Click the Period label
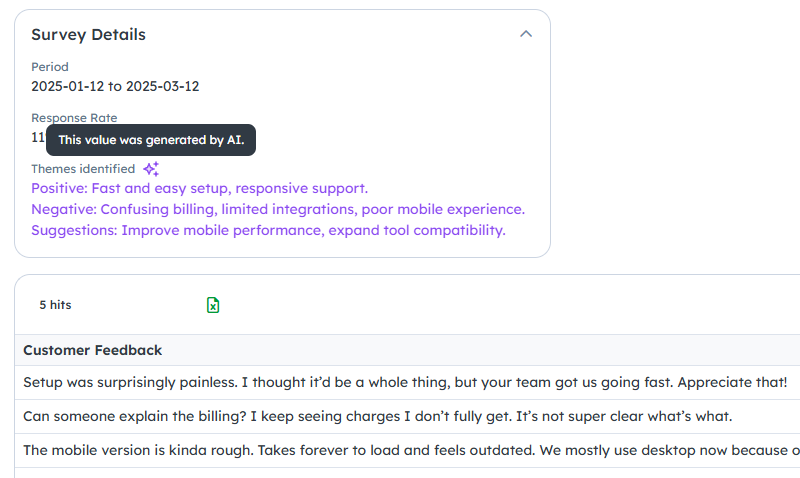The width and height of the screenshot is (800, 478). (49, 67)
